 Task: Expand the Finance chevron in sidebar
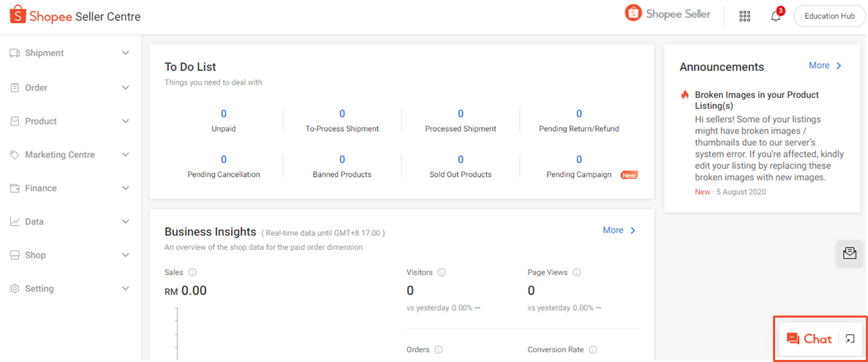(125, 188)
